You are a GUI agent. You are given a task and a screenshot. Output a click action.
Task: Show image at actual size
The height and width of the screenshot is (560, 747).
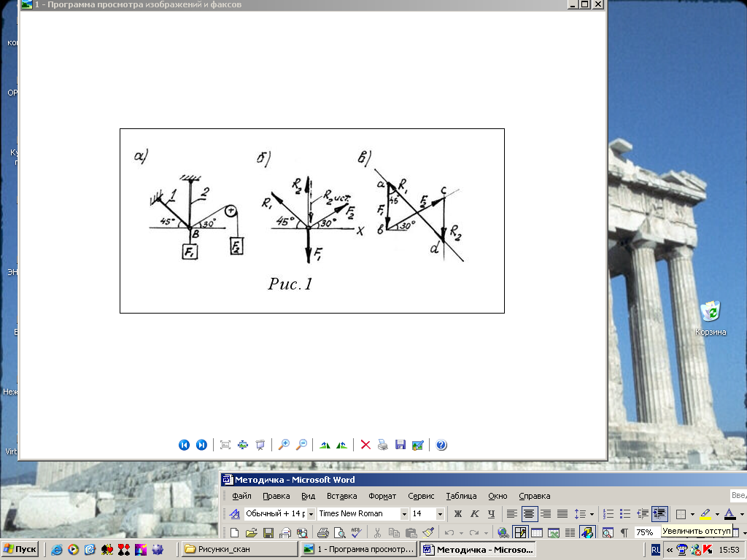point(243,445)
